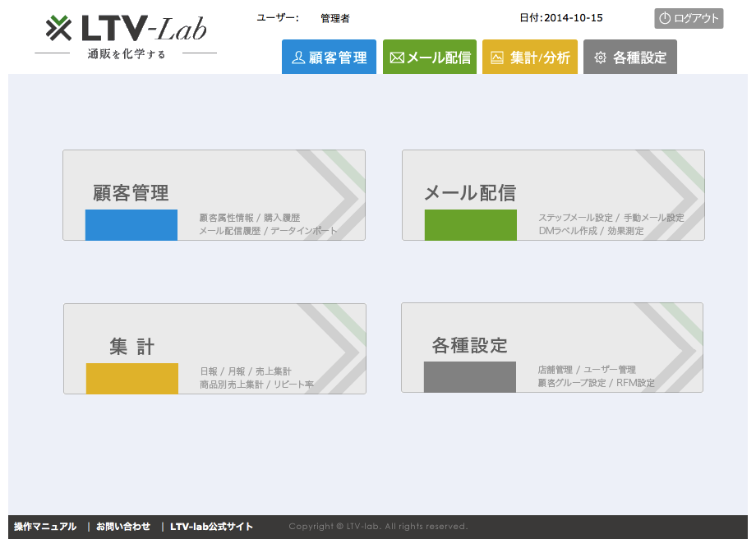Click blue block on 顧客管理 card
The image size is (756, 539).
(131, 224)
